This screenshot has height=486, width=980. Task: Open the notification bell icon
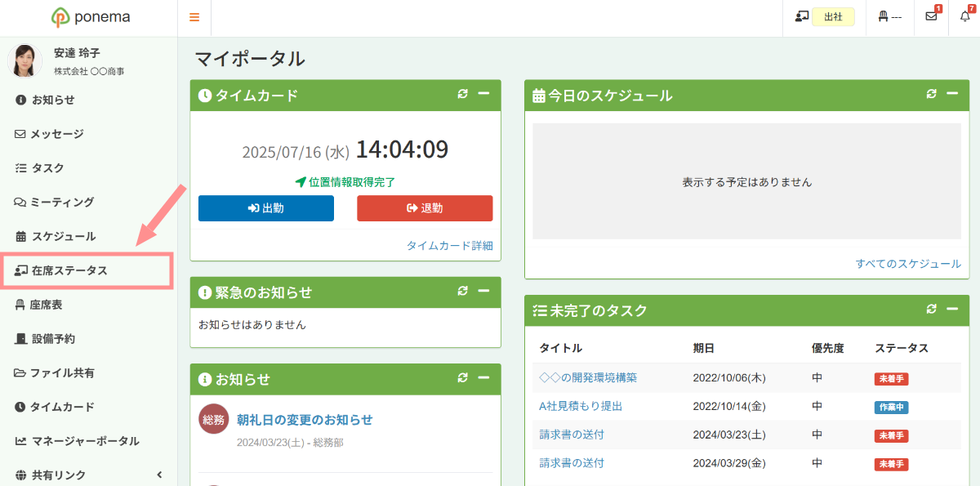click(x=964, y=17)
